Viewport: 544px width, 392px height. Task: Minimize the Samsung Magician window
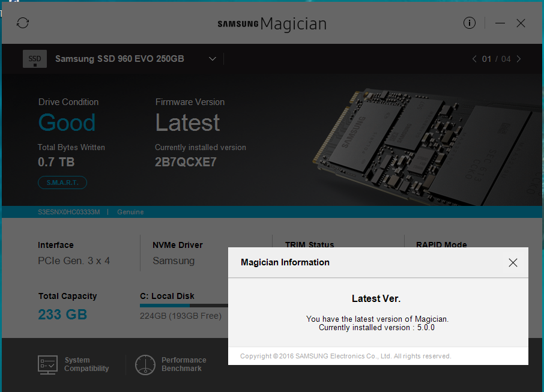click(500, 23)
